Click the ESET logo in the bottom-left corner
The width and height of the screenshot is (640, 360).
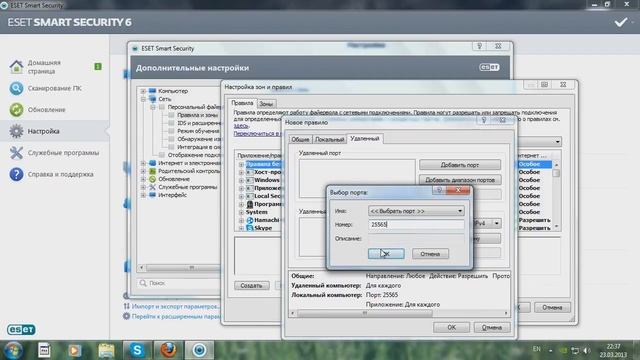click(21, 329)
